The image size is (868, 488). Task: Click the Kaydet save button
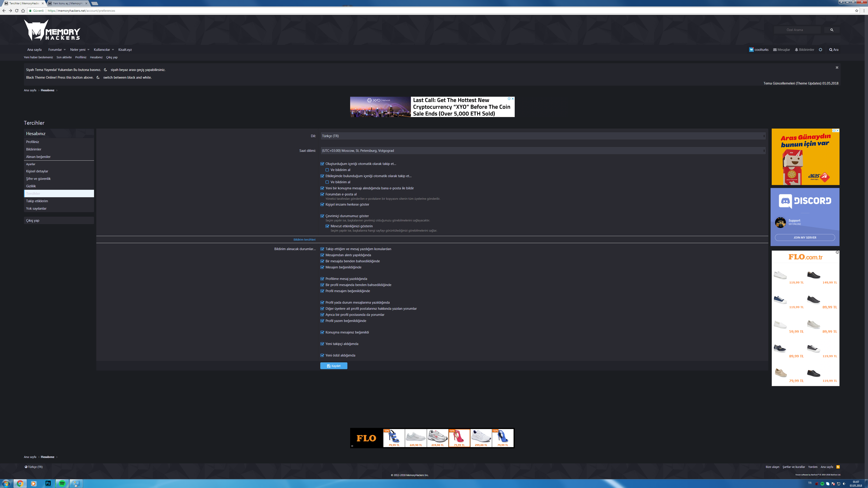click(x=334, y=366)
